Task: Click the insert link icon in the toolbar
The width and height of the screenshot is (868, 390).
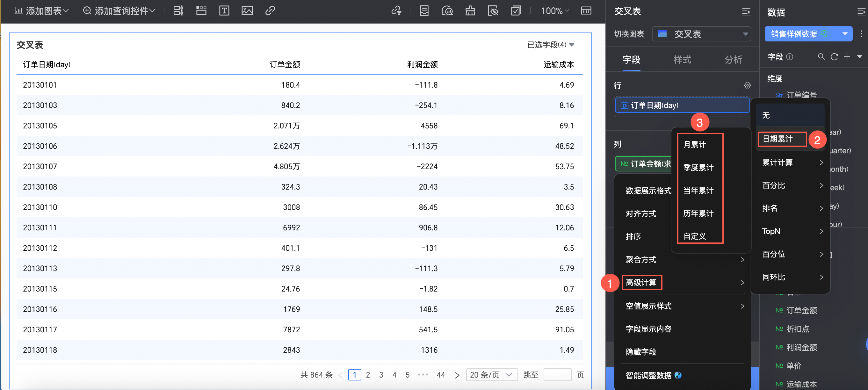Action: pos(270,11)
